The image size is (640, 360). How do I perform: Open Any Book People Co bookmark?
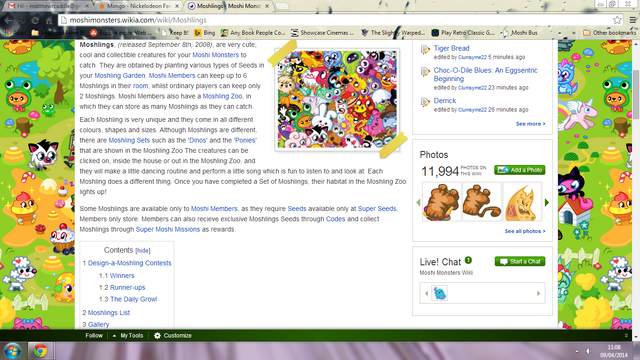253,33
